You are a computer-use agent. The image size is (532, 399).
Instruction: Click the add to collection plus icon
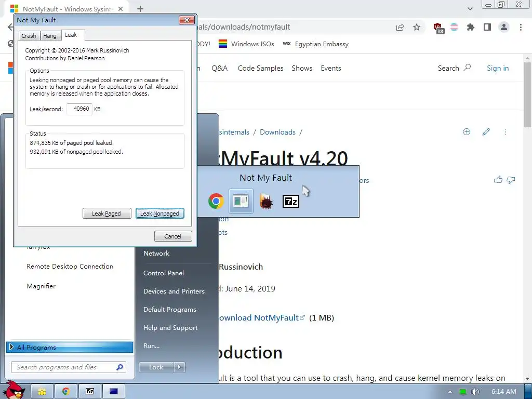467,132
